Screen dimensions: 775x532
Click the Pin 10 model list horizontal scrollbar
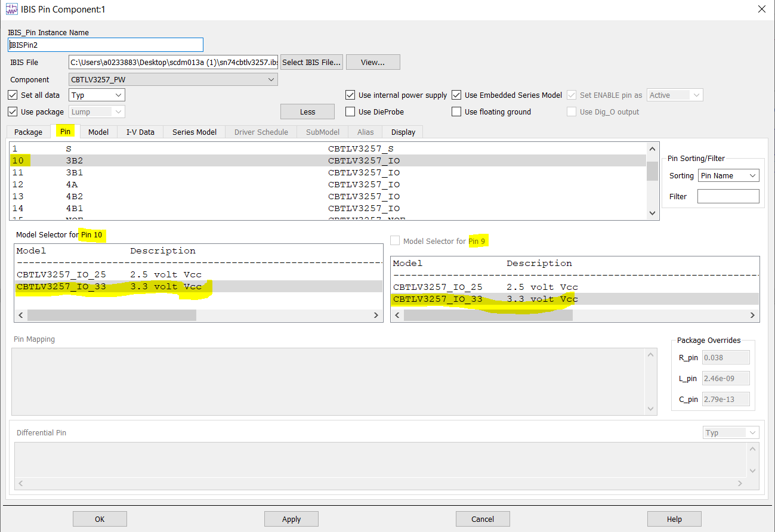(x=112, y=316)
